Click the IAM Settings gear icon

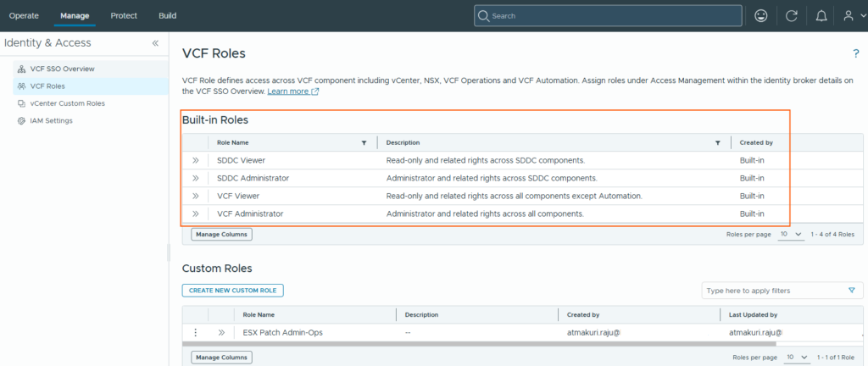click(x=21, y=120)
